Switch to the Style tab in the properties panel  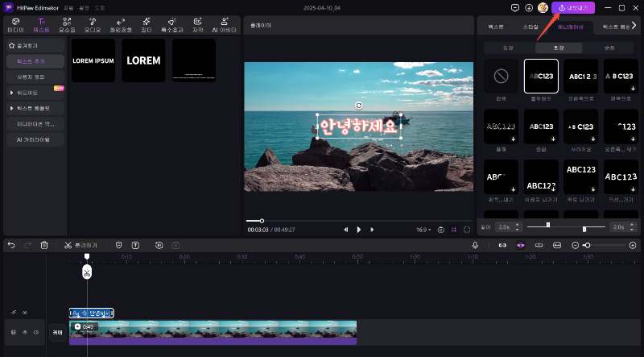[530, 27]
